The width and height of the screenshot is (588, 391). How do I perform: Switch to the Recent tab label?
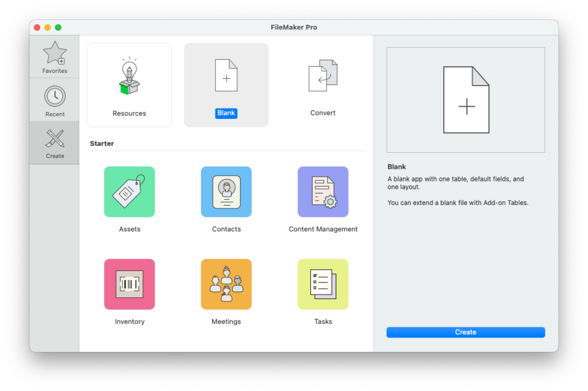point(55,114)
